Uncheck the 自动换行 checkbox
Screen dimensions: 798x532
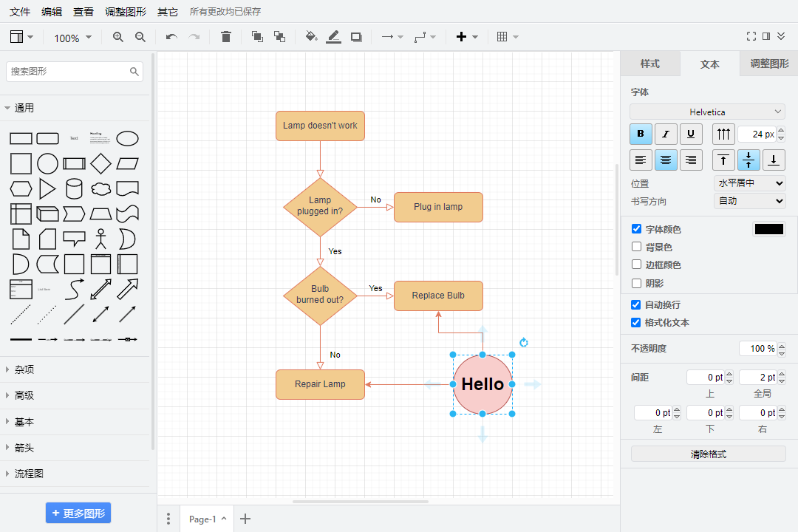coord(636,304)
